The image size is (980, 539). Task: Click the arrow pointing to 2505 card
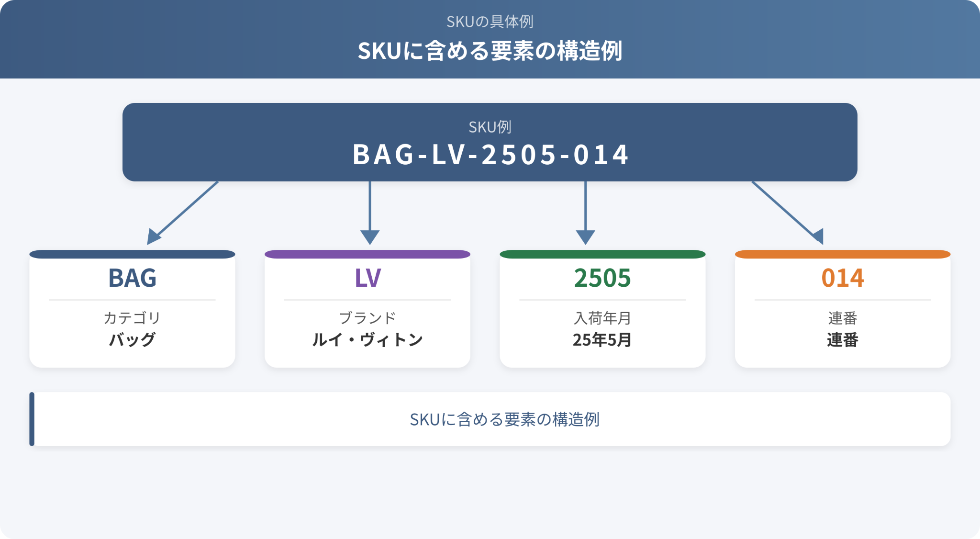coord(585,213)
